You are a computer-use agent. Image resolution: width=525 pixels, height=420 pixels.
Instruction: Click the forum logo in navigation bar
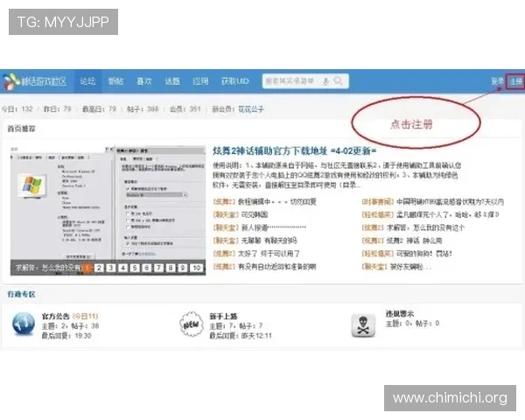[x=35, y=81]
